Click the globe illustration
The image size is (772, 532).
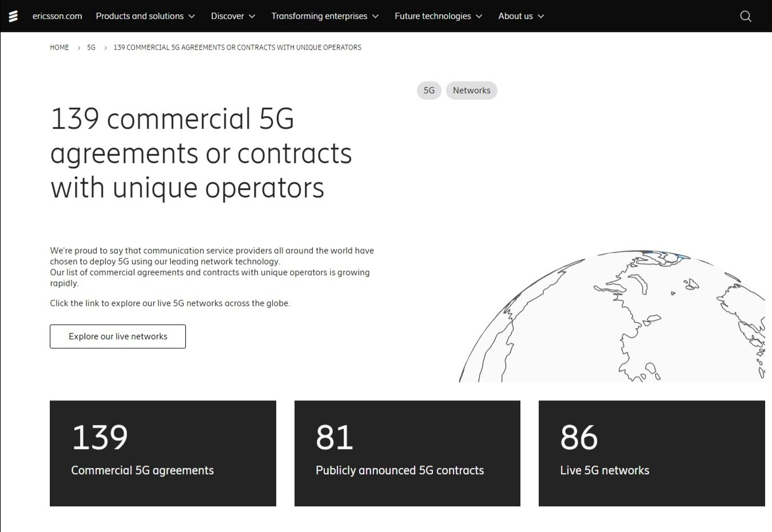[612, 316]
